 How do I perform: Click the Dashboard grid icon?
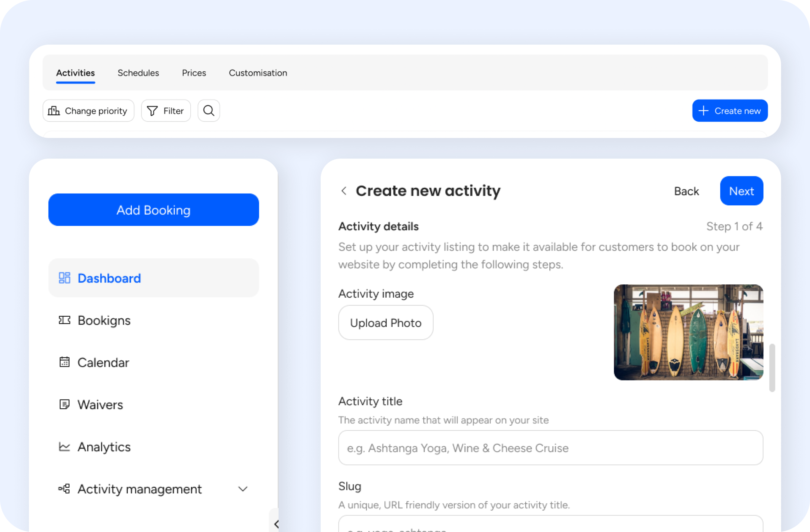point(64,278)
